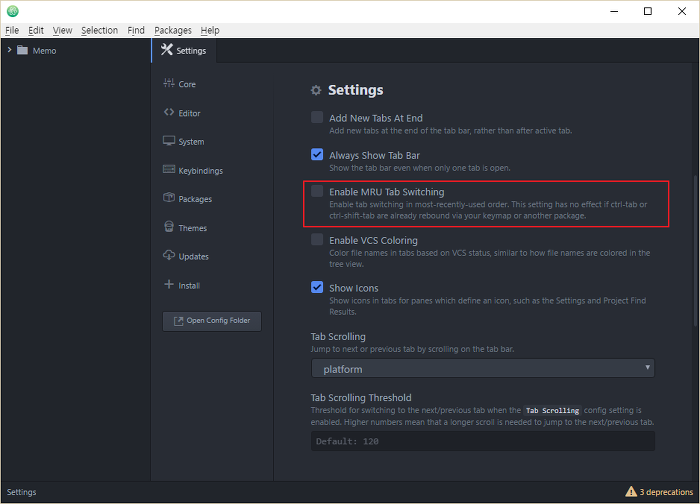Go to Themes section
Screen dimensions: 700x504
click(192, 228)
